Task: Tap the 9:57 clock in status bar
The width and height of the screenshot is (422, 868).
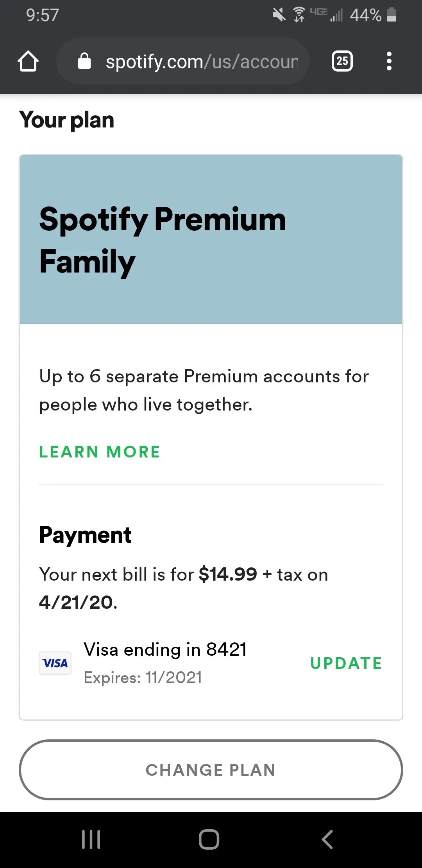Action: (x=43, y=15)
